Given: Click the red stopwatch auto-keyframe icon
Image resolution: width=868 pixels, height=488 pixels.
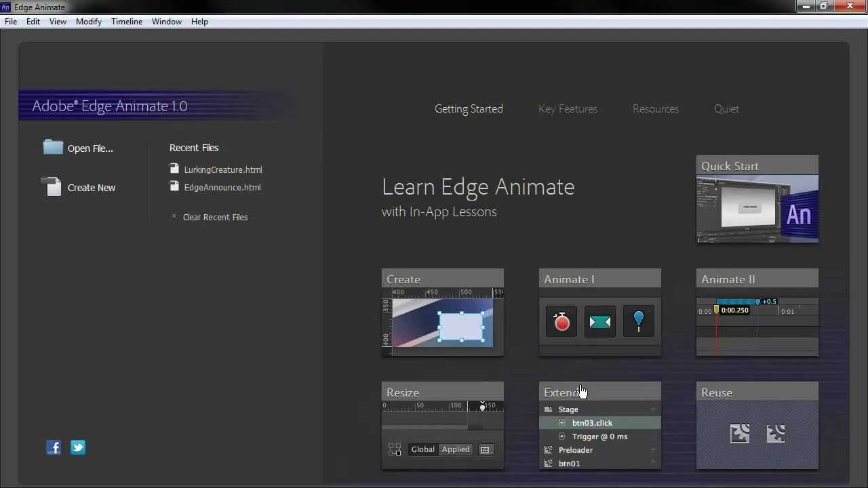Looking at the screenshot, I should [x=561, y=321].
